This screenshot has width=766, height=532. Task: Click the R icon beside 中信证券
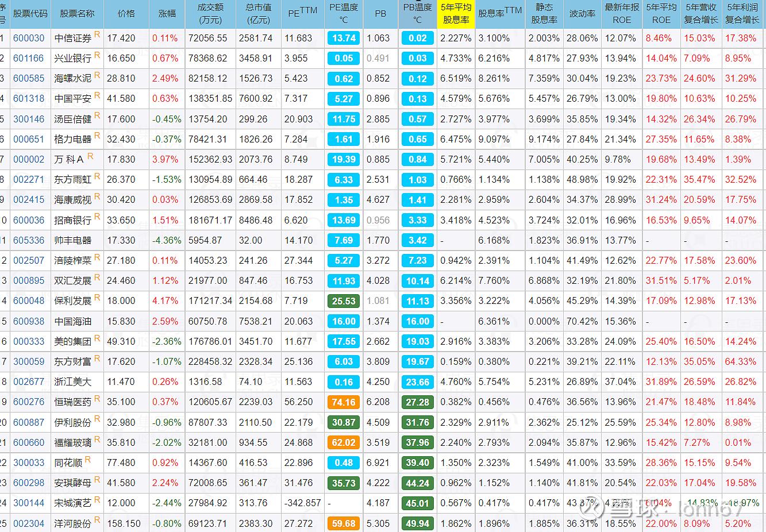click(97, 34)
